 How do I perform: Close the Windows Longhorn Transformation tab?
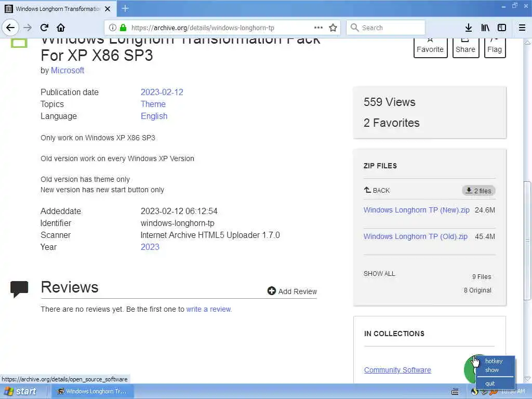[108, 9]
